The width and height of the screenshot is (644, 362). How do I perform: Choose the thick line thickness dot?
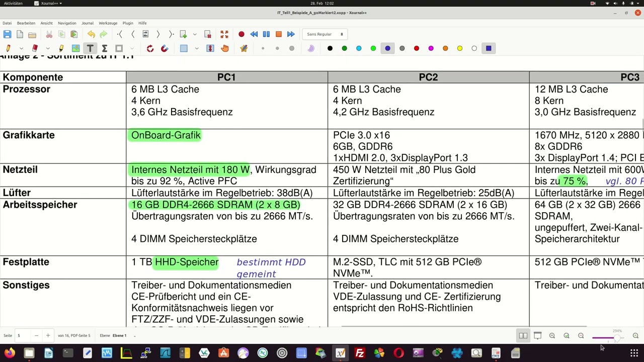[292, 48]
